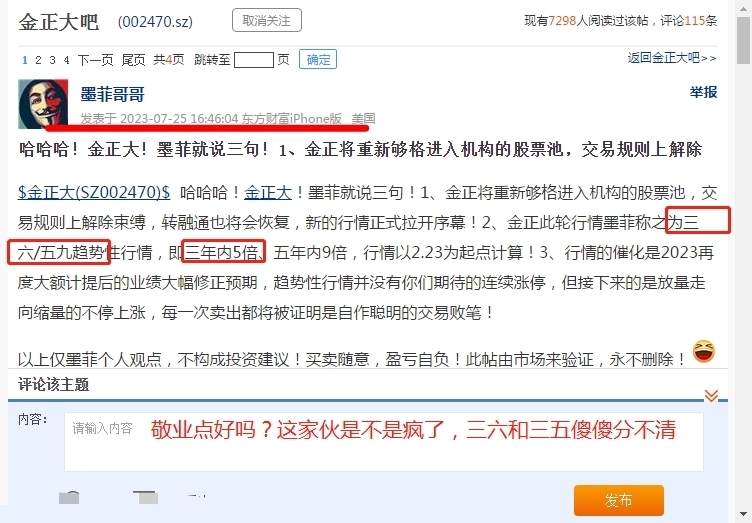Click 下一页 next page link
The width and height of the screenshot is (752, 523).
[x=95, y=60]
